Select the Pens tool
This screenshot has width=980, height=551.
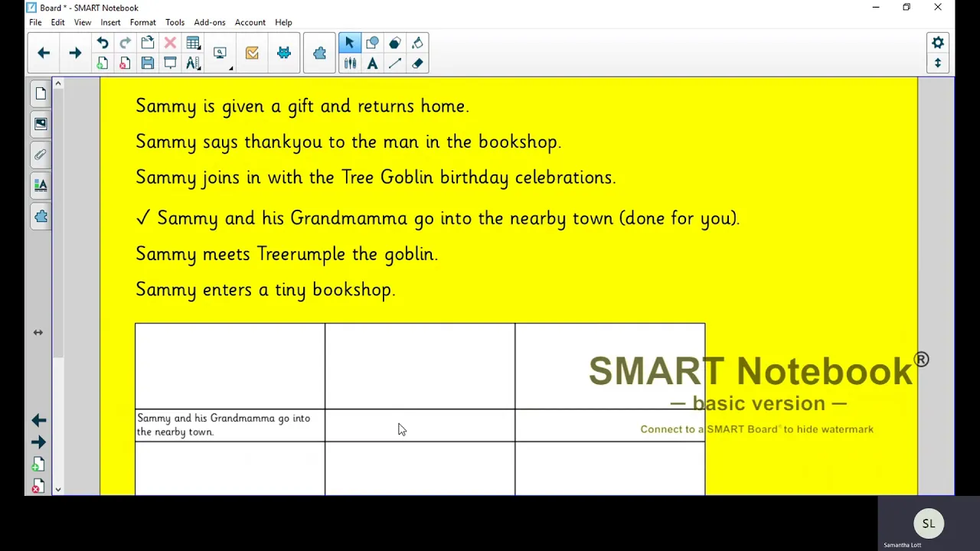click(350, 64)
